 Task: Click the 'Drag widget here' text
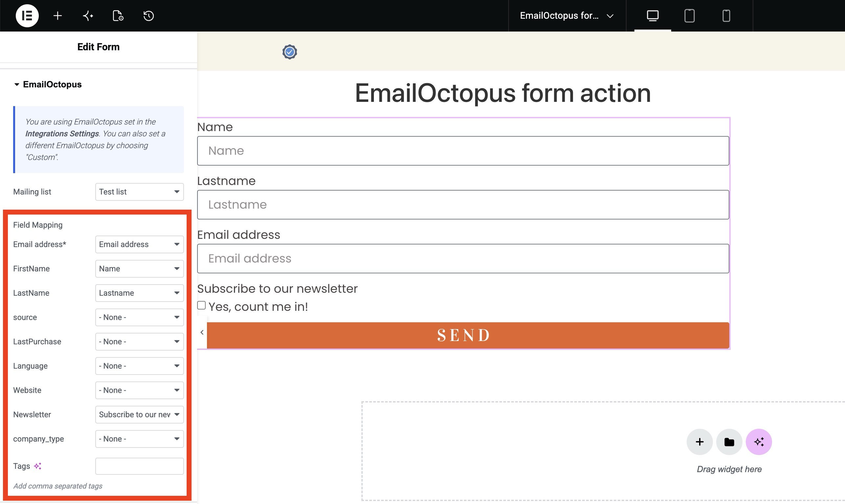pos(729,469)
